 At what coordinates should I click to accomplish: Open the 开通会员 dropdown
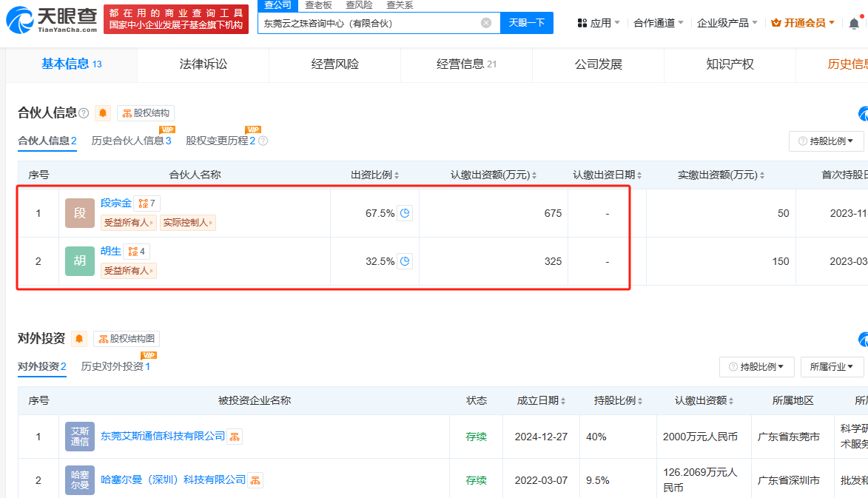tap(803, 23)
